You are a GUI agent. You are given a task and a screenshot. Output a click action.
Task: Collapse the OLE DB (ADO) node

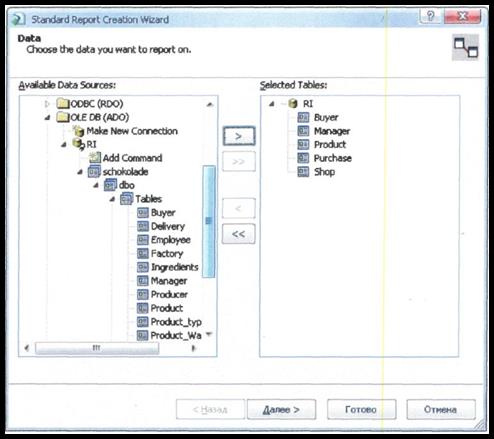coord(48,117)
